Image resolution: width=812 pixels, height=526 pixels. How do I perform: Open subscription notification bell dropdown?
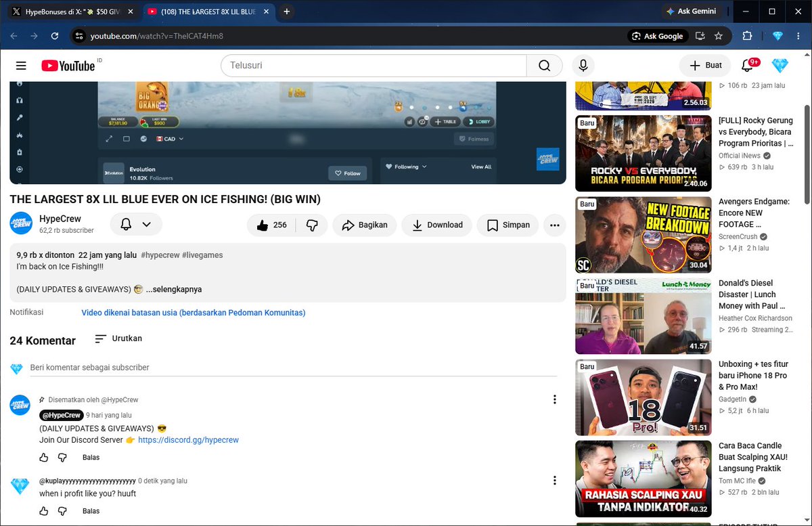coord(136,224)
